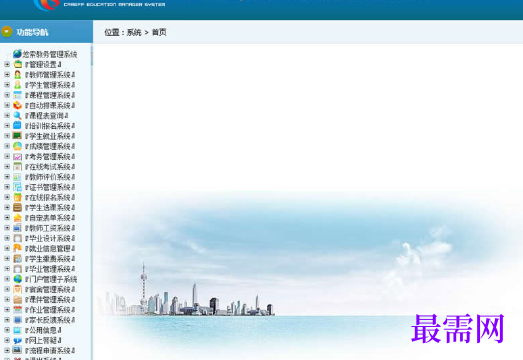Expand the 家长反馈系统 tree node
Viewport: 523px width, 360px height.
(x=7, y=320)
